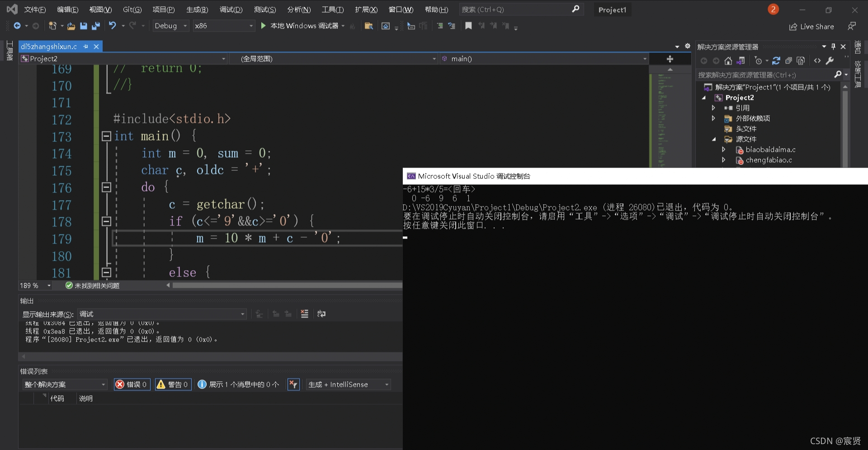The width and height of the screenshot is (868, 450).
Task: Open the Build menu
Action: (x=197, y=9)
